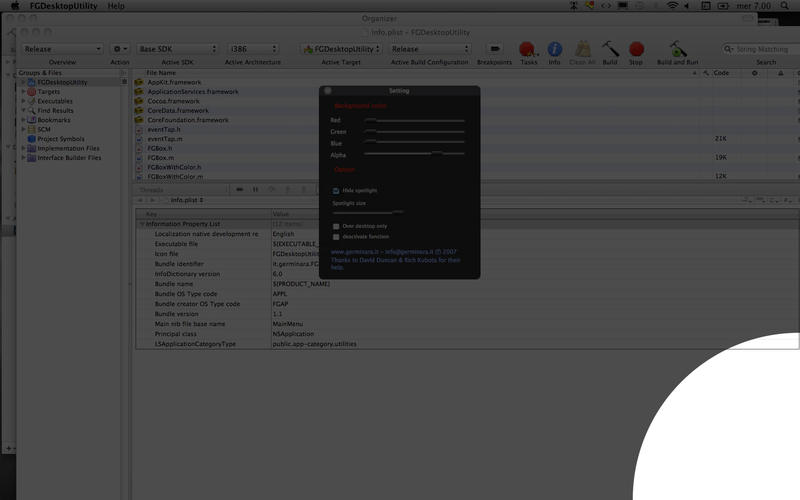Enable the Over desktop only checkbox
Viewport: 800px width, 500px height.
336,226
